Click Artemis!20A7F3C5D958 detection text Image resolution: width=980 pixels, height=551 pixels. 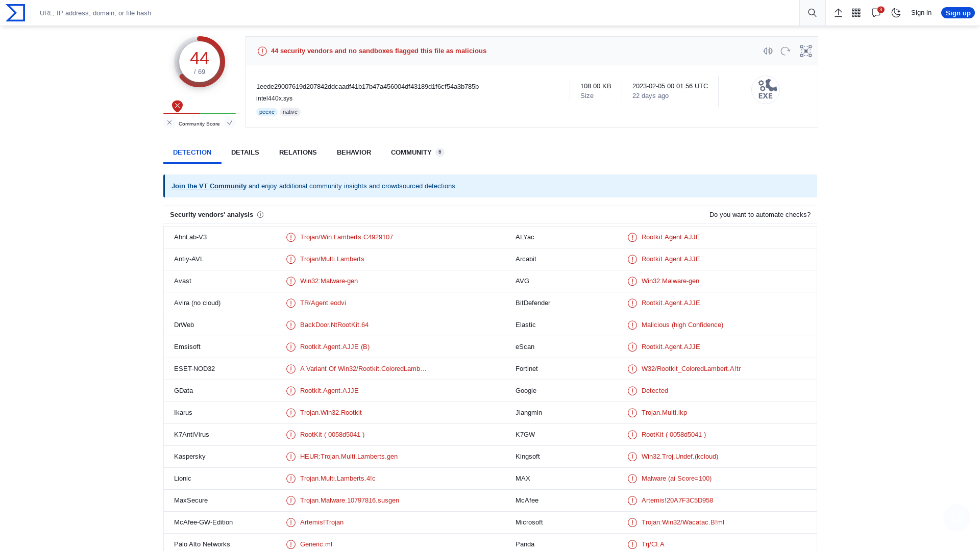(x=677, y=500)
